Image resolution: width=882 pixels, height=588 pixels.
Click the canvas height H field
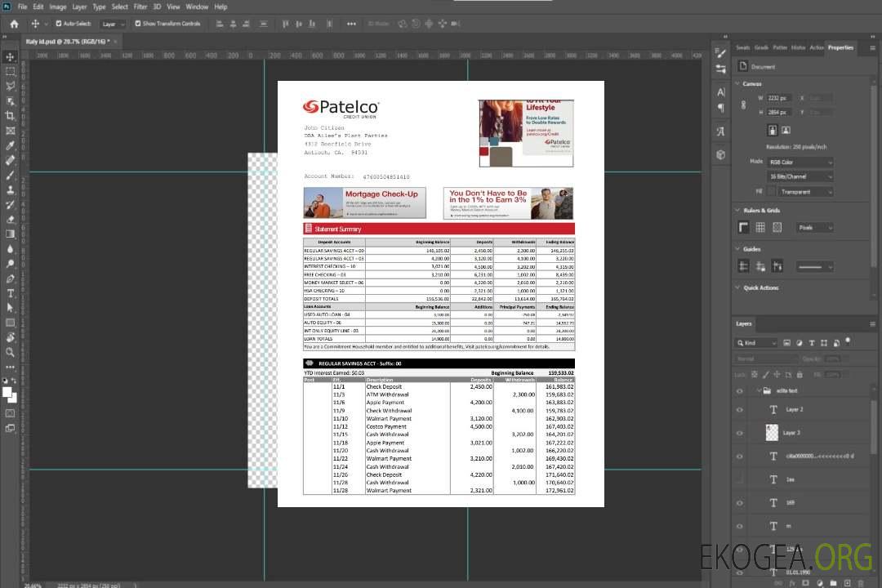[x=779, y=113]
